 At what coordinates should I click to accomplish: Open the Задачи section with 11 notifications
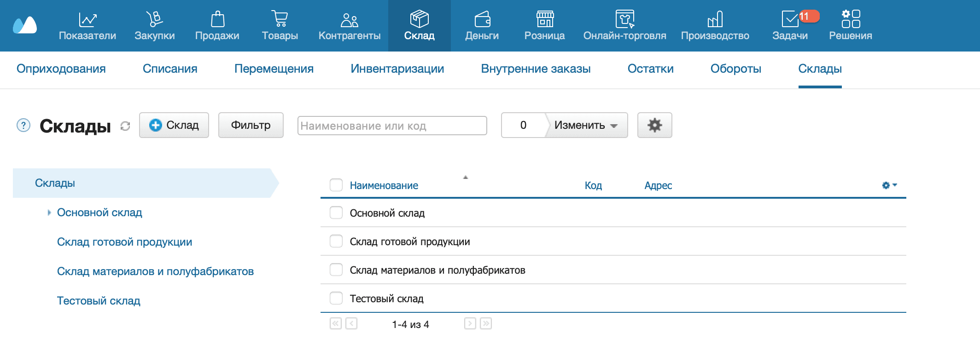pyautogui.click(x=790, y=26)
